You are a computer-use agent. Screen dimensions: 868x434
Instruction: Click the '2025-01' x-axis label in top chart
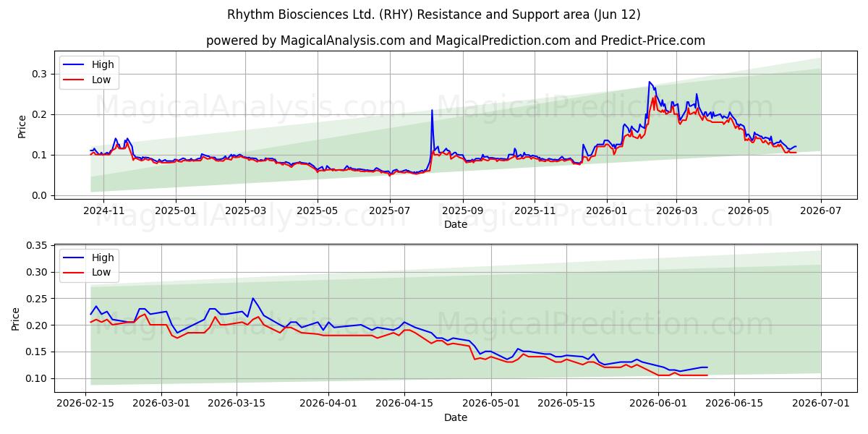tap(176, 210)
